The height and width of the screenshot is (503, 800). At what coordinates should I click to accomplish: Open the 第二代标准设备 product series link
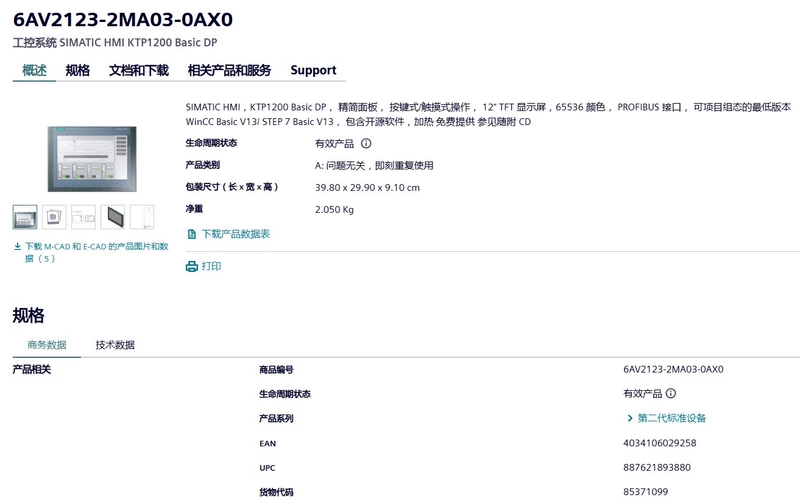[671, 418]
